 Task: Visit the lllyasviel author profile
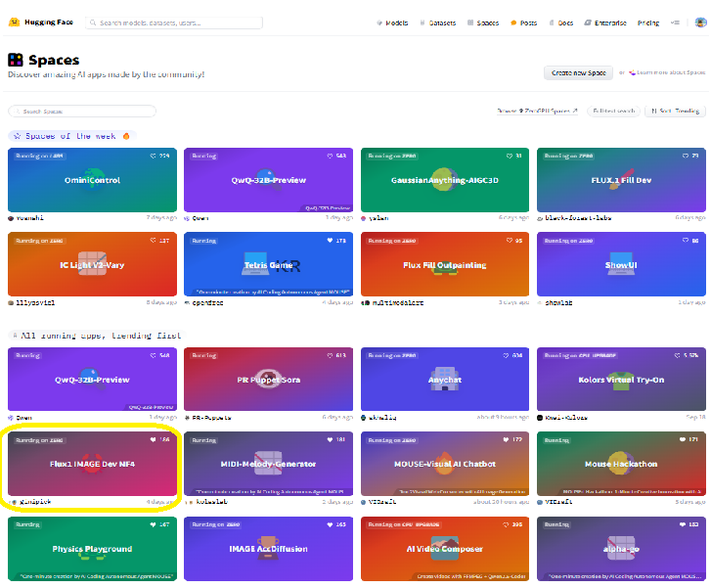[35, 302]
